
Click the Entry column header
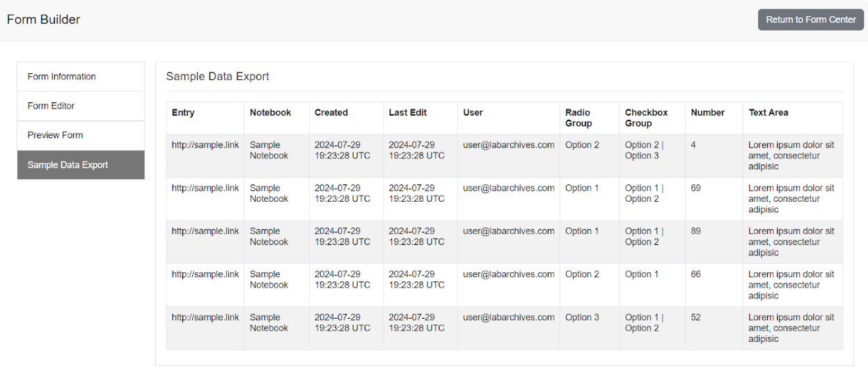tap(183, 113)
